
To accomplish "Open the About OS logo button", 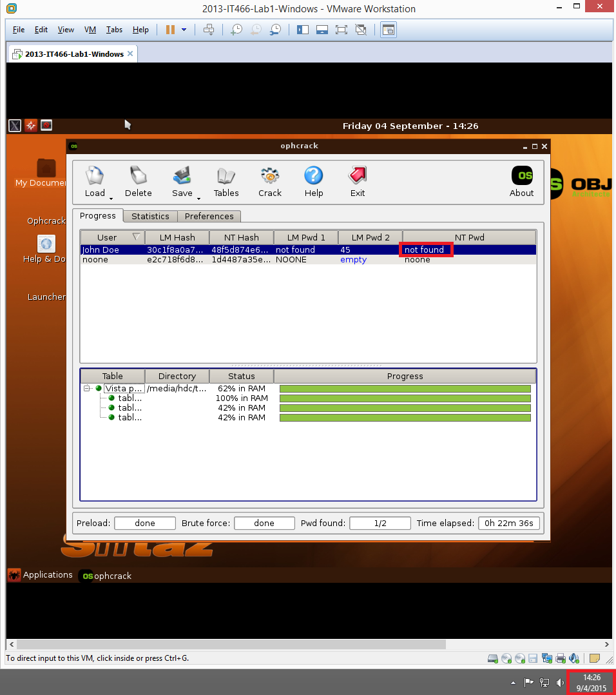I will click(x=522, y=176).
